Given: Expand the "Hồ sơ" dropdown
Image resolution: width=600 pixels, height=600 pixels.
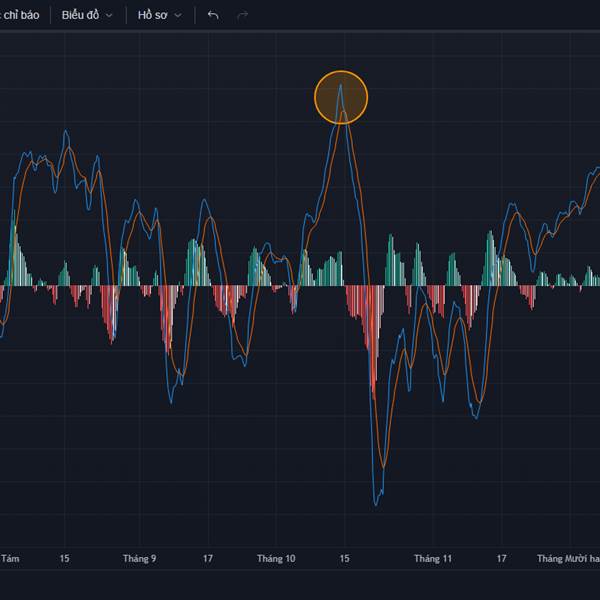Looking at the screenshot, I should [160, 16].
